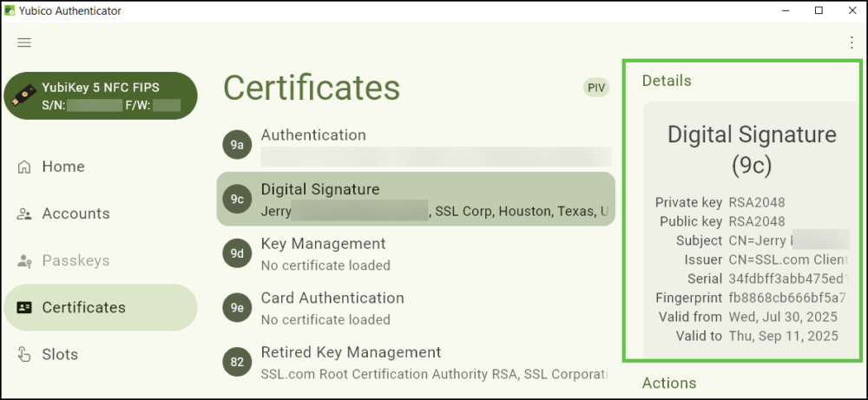
Task: Click the Home house icon
Action: click(24, 167)
